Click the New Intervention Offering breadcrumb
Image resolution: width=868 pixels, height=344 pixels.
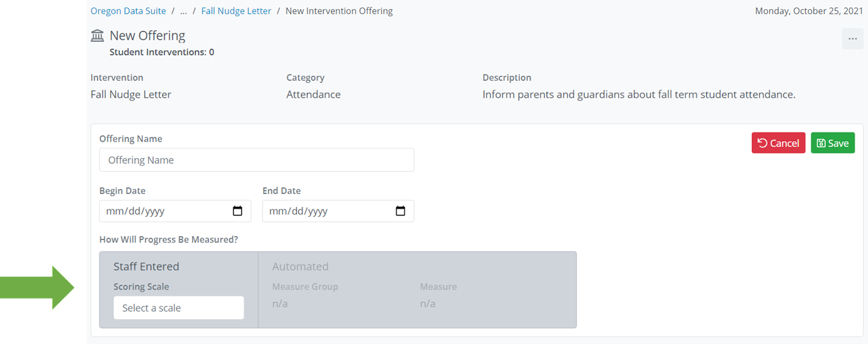coord(339,11)
